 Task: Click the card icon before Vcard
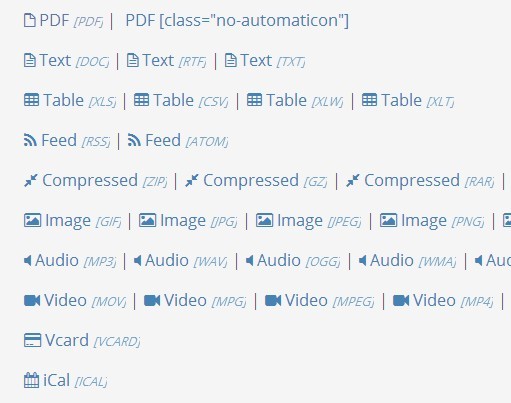pos(32,340)
